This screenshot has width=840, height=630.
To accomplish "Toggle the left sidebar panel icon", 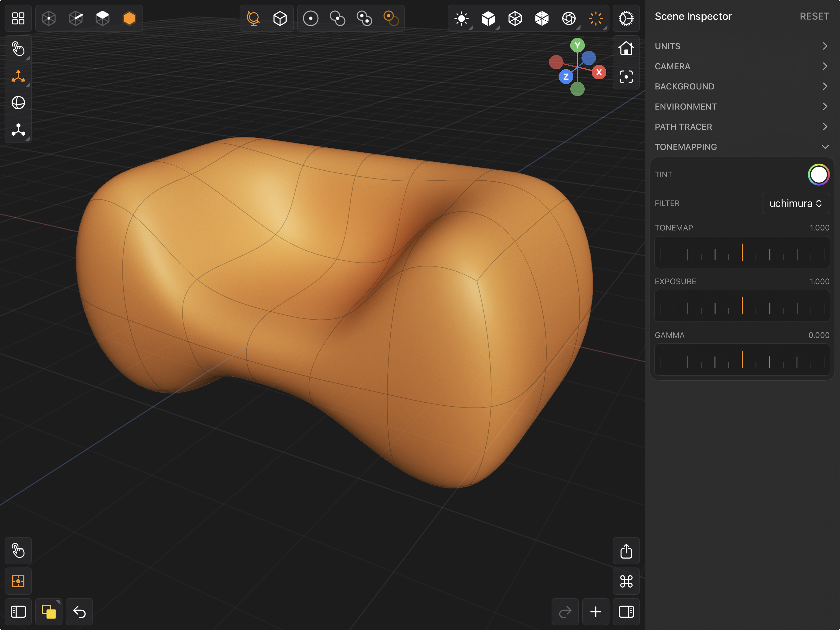I will (18, 612).
